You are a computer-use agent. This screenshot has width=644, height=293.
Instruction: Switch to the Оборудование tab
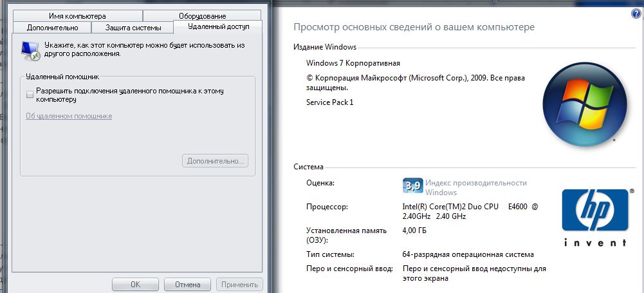click(202, 16)
